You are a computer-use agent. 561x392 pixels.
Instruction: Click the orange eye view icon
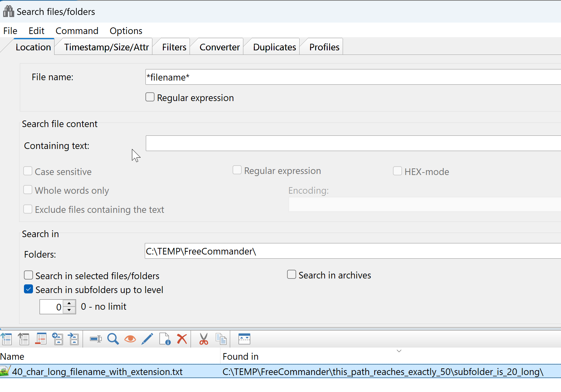point(130,339)
